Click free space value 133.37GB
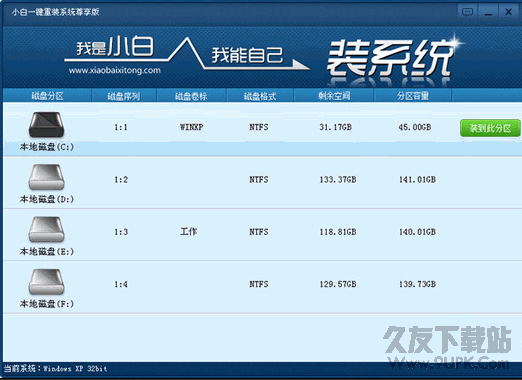The height and width of the screenshot is (380, 522). pos(338,180)
